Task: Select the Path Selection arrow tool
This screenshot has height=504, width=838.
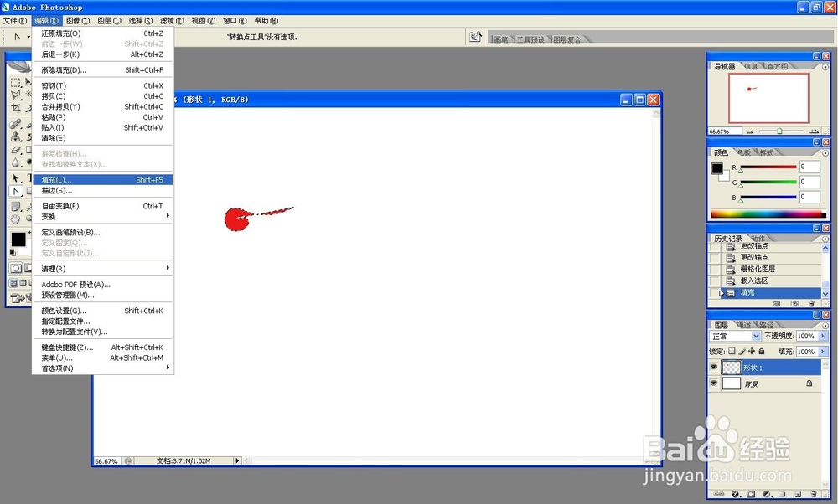Action: [15, 178]
